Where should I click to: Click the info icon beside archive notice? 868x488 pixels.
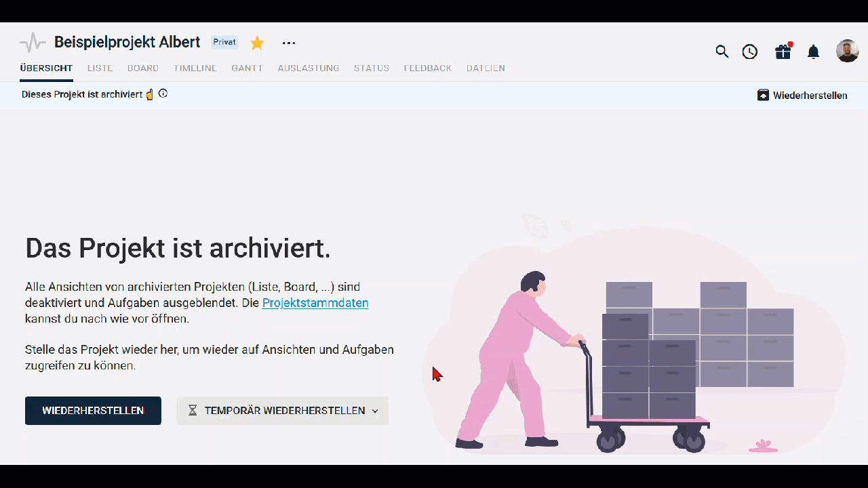tap(163, 94)
